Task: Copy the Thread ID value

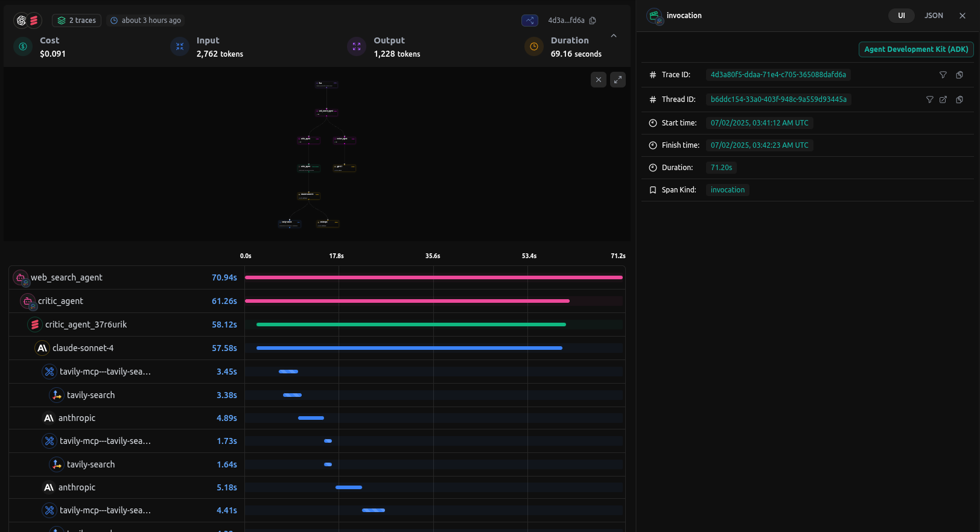Action: click(x=959, y=100)
